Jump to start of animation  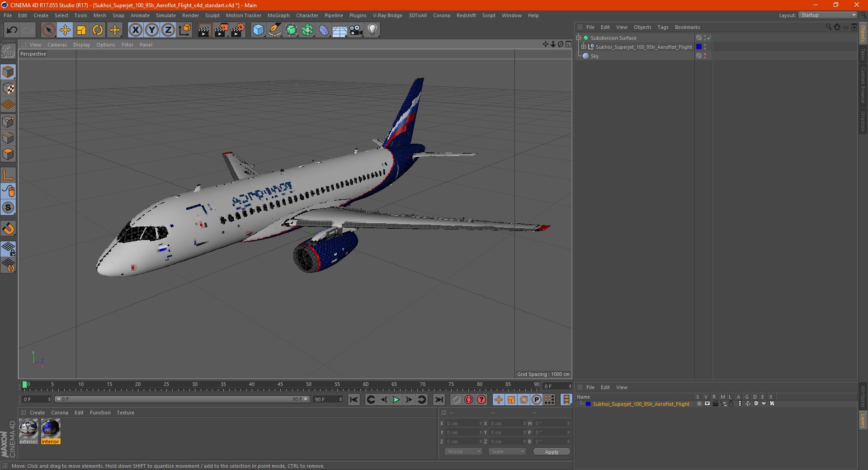coord(354,399)
